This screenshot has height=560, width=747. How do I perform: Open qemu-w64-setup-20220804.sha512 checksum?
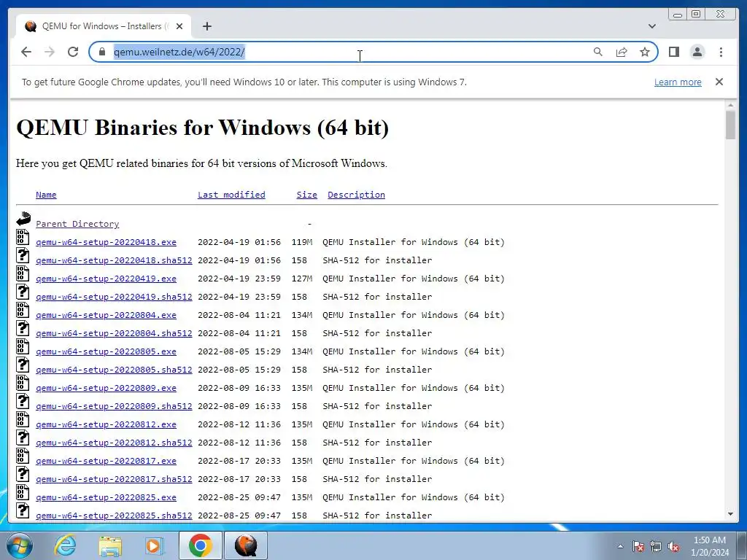(x=114, y=333)
